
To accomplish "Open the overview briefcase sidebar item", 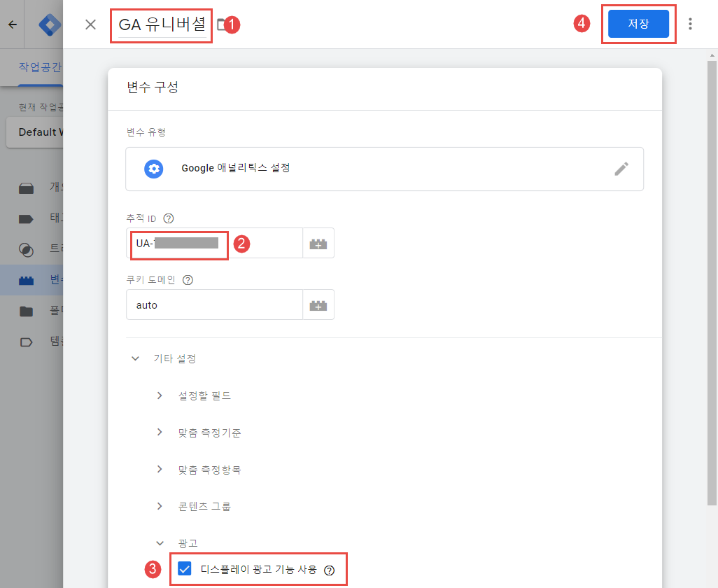I will 26,188.
